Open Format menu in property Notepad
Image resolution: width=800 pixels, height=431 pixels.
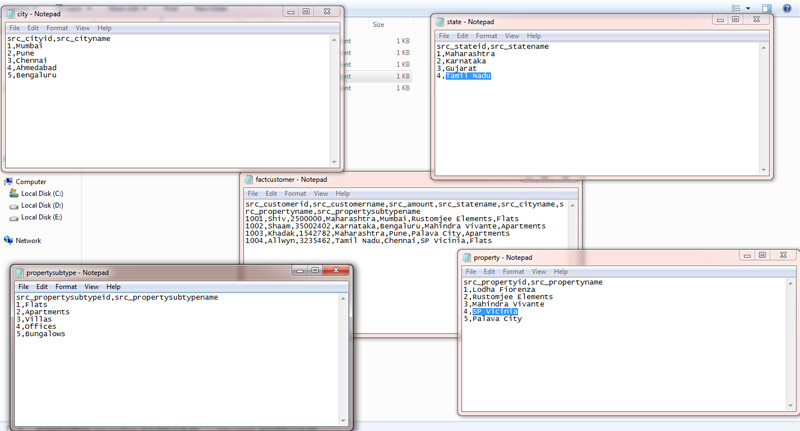coord(513,272)
